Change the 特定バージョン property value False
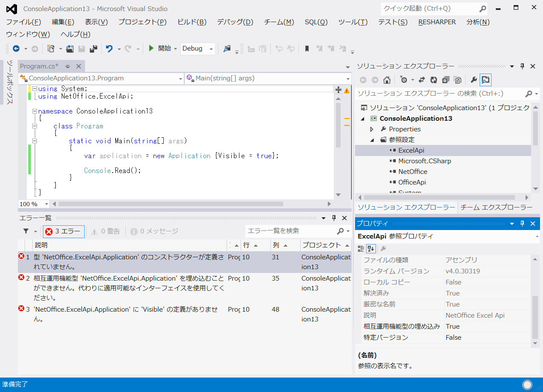The height and width of the screenshot is (392, 543). pos(454,337)
